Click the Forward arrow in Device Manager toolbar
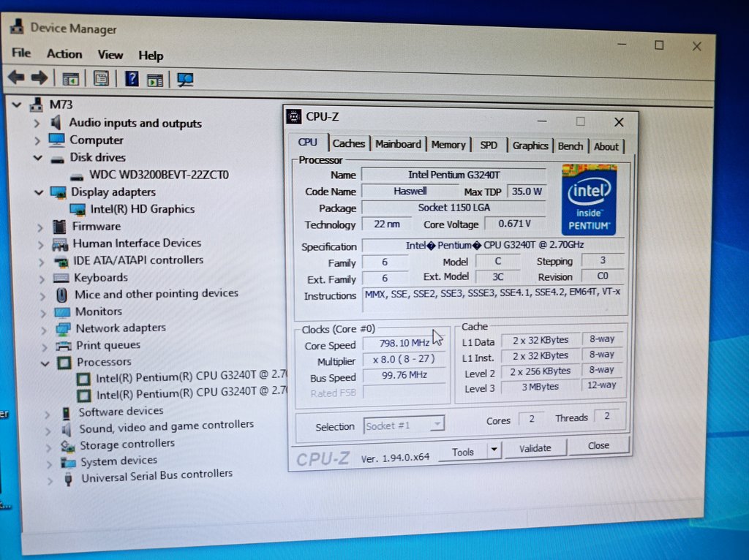The image size is (749, 560). point(39,77)
